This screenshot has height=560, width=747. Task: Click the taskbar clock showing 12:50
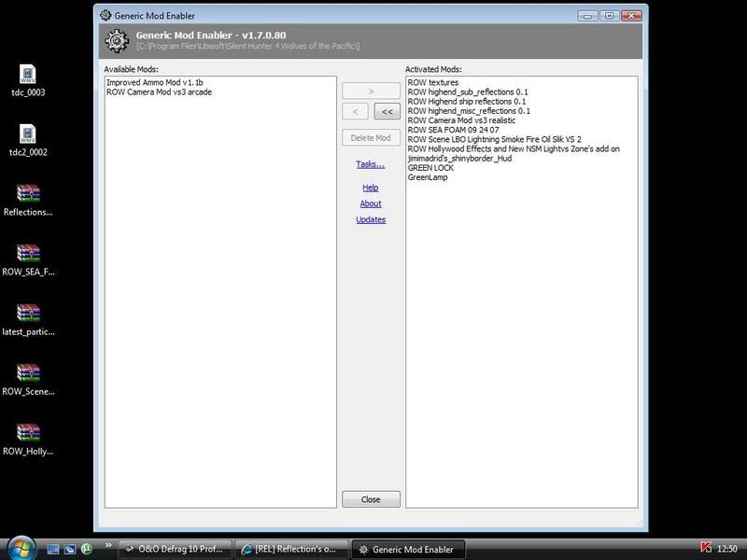[x=727, y=549]
